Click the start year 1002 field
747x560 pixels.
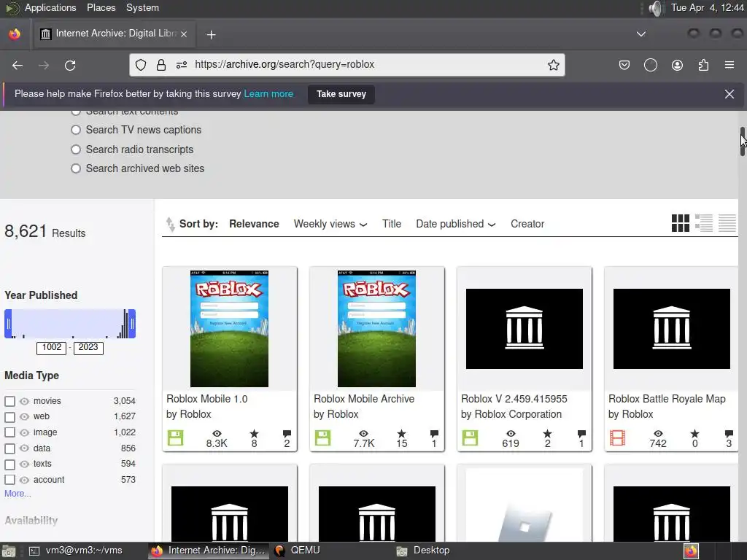pos(52,348)
